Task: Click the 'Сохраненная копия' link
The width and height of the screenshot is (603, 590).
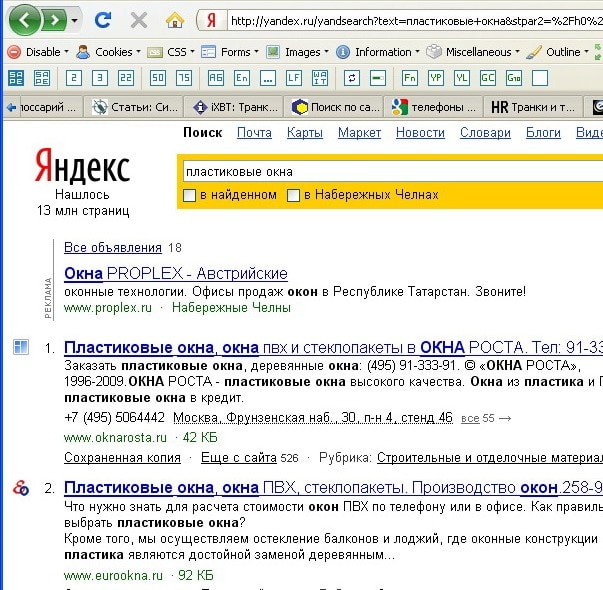Action: [122, 457]
